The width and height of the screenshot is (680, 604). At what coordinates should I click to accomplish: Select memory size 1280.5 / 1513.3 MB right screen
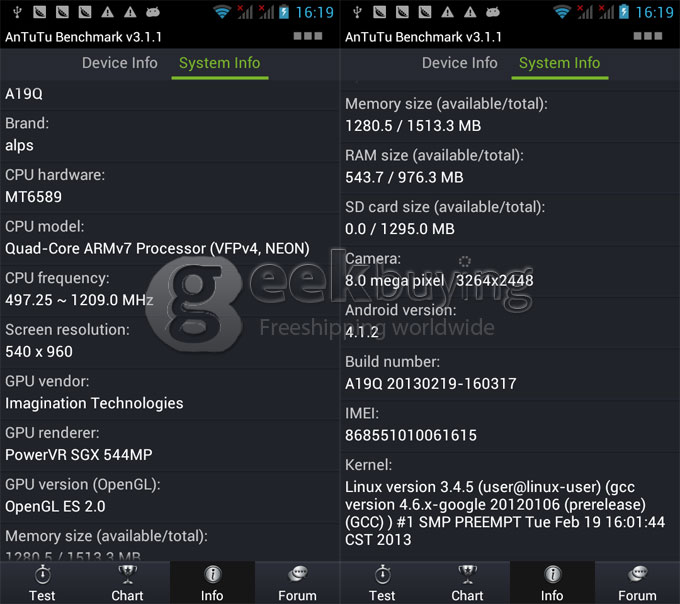[x=413, y=126]
